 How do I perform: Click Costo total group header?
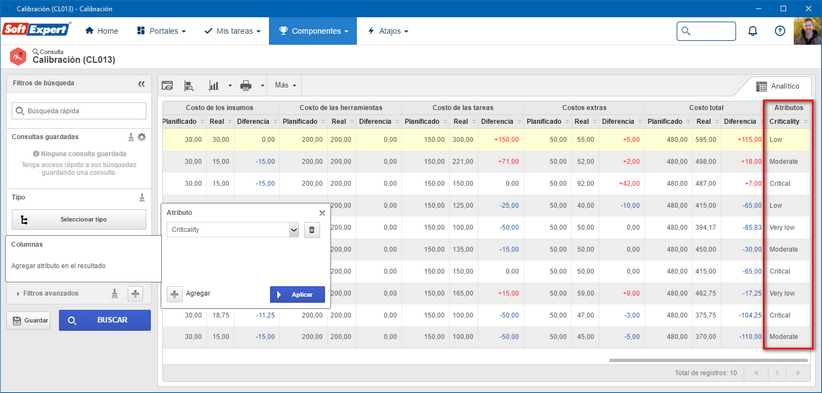[x=706, y=108]
